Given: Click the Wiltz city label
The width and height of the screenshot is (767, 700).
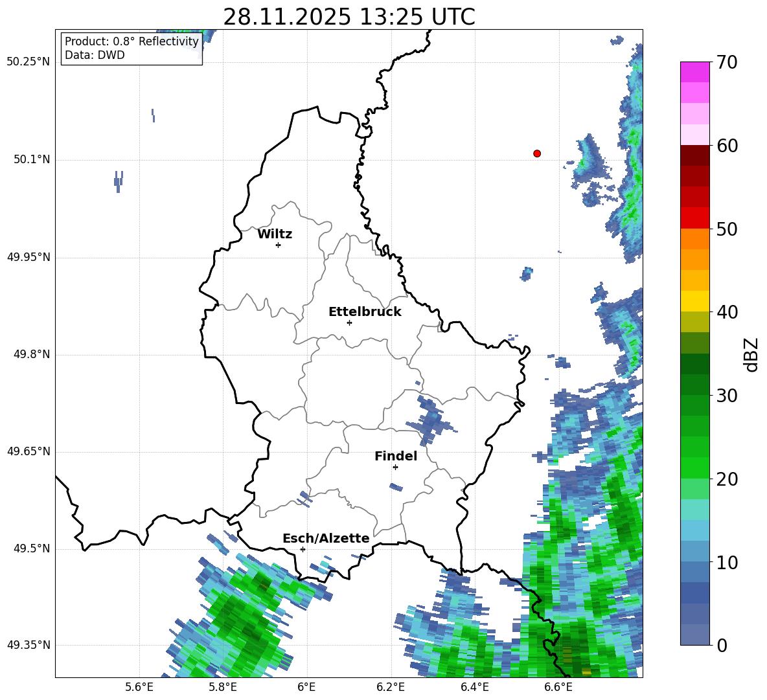Looking at the screenshot, I should 275,234.
